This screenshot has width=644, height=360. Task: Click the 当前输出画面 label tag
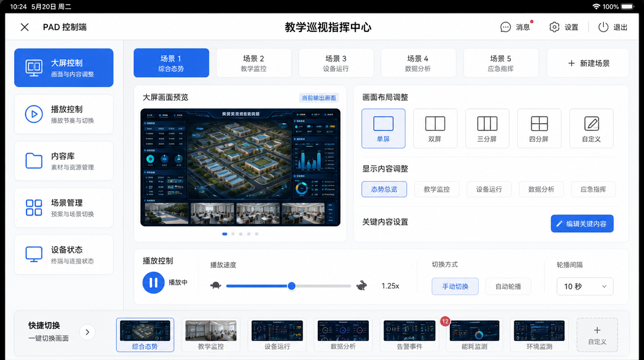(x=318, y=98)
